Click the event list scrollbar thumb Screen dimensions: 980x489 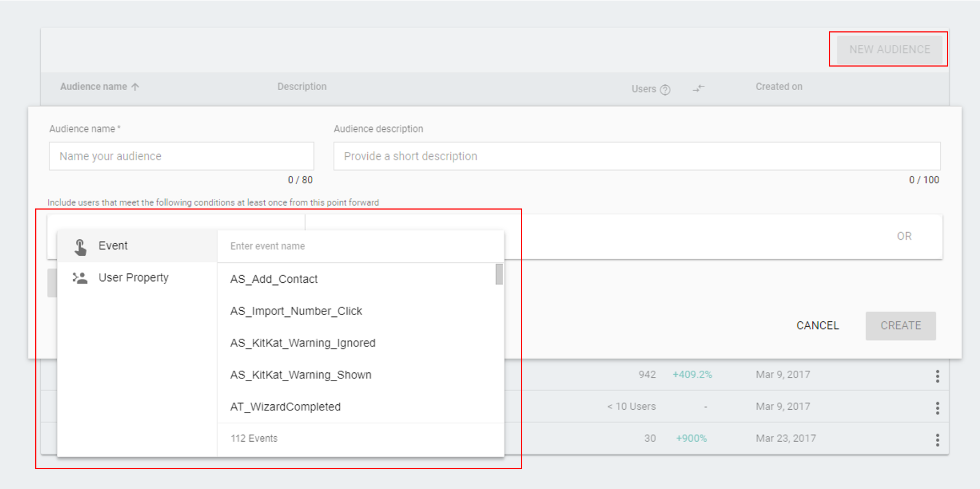click(x=499, y=274)
